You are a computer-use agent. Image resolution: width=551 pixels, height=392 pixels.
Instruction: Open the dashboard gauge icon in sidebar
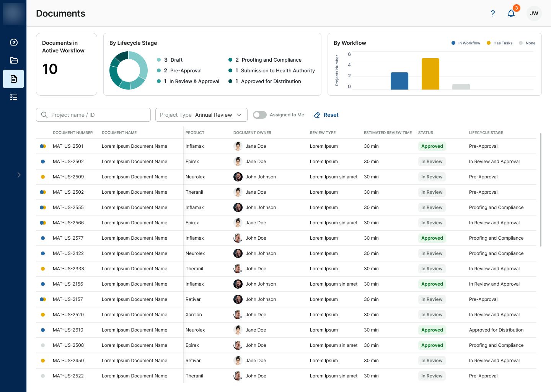coord(14,42)
